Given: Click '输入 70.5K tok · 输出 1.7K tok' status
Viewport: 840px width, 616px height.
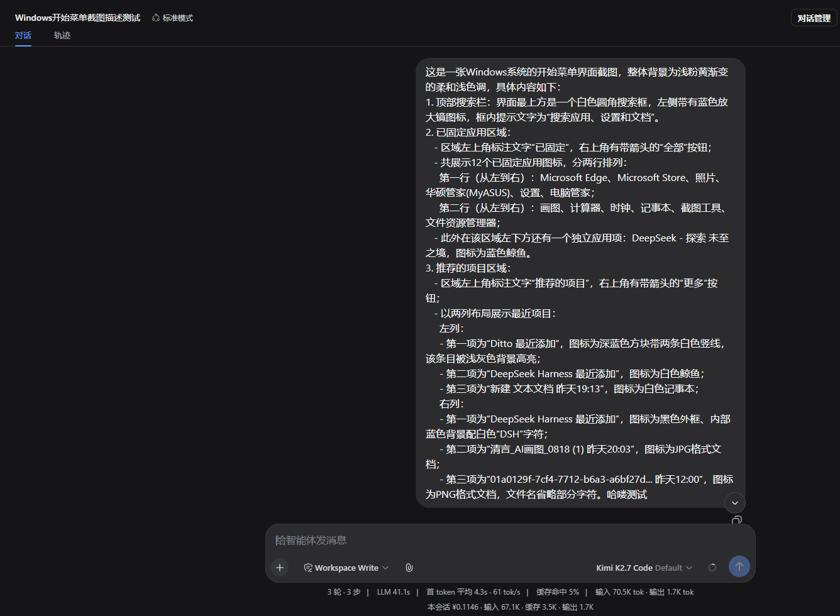Looking at the screenshot, I should pos(644,592).
